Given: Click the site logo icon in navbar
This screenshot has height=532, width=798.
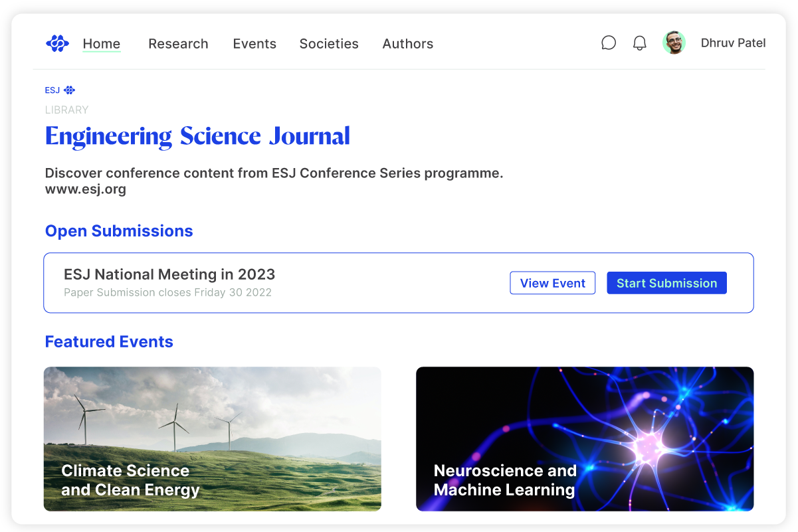Looking at the screenshot, I should click(57, 44).
